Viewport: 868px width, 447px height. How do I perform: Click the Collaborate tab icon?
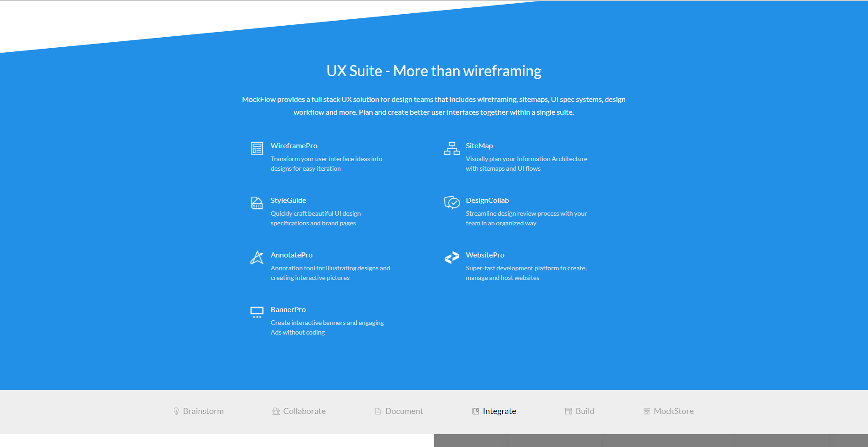(276, 411)
